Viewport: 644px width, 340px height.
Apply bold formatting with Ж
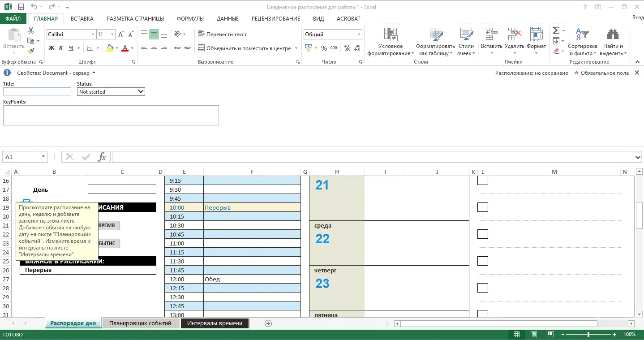click(52, 48)
